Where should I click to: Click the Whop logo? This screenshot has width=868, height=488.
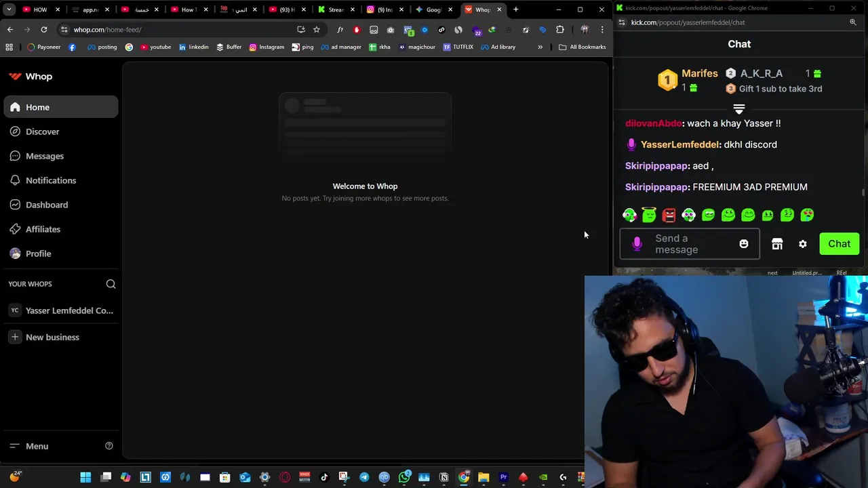[31, 77]
